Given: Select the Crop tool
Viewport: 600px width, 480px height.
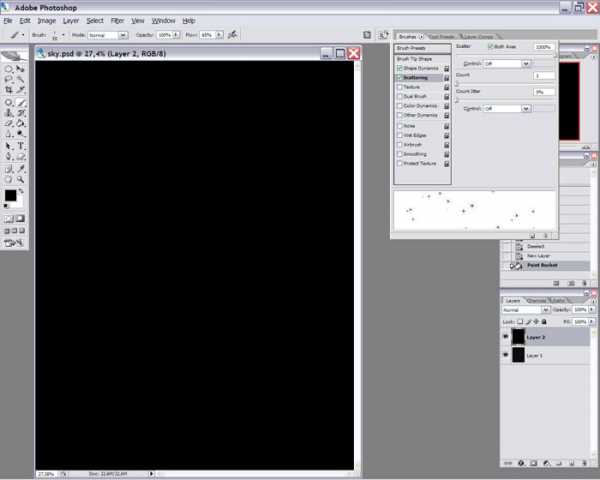Looking at the screenshot, I should 9,90.
